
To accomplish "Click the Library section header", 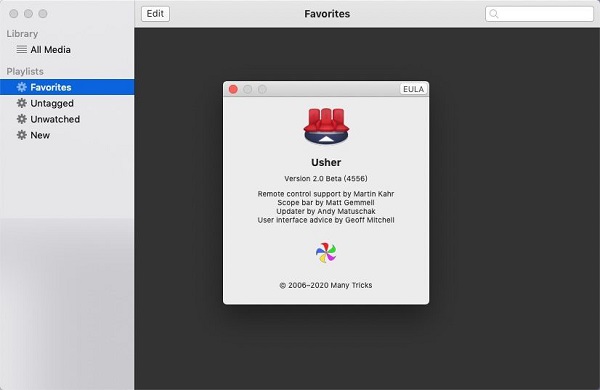I will [22, 34].
